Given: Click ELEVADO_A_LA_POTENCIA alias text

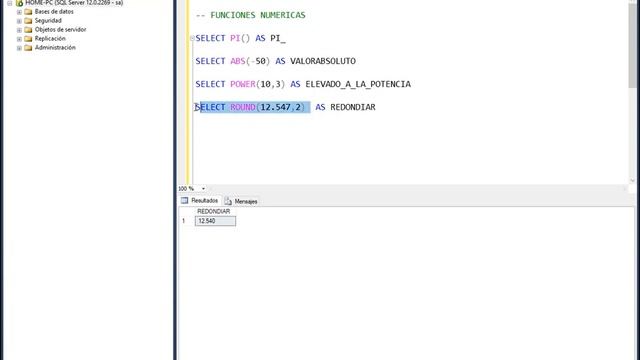Looking at the screenshot, I should click(358, 84).
